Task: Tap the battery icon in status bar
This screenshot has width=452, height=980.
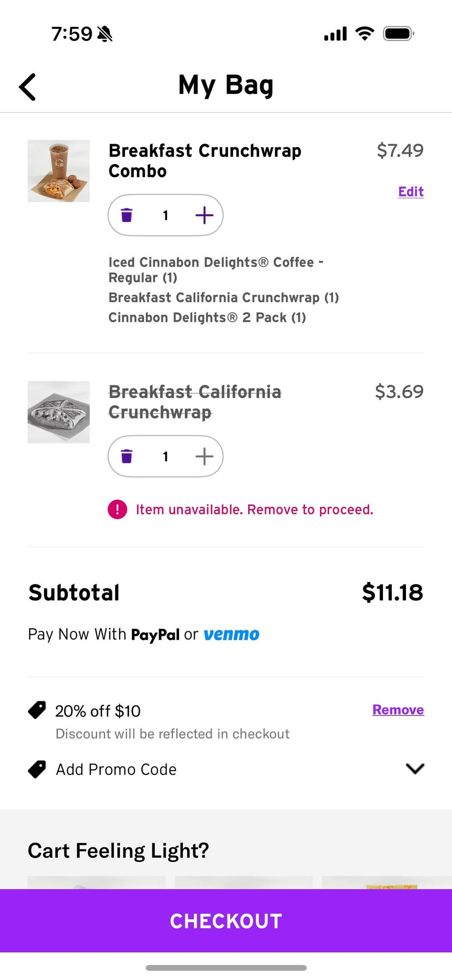Action: click(398, 33)
